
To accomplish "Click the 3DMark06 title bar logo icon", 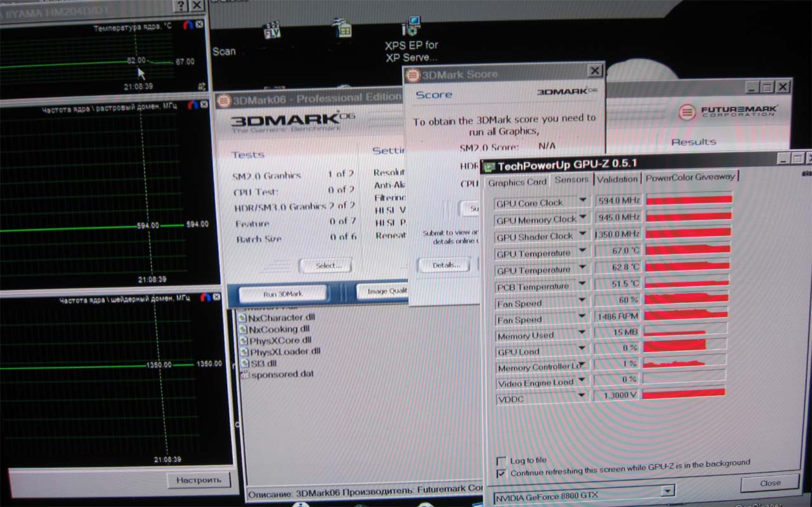I will (x=223, y=100).
